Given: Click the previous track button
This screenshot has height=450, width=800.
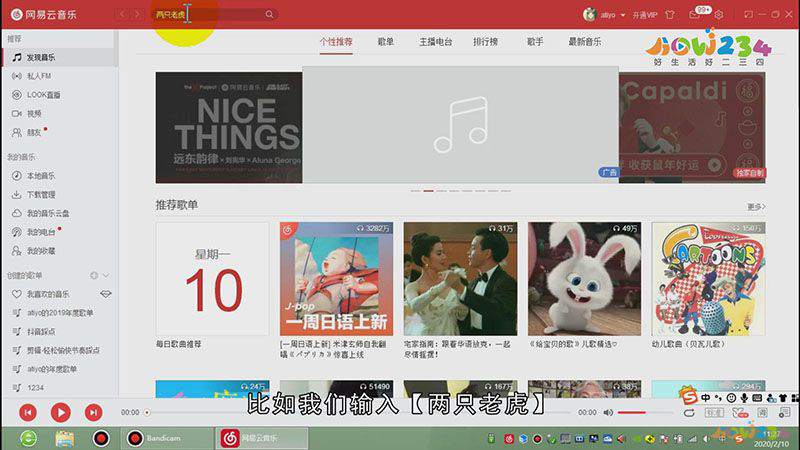Looking at the screenshot, I should [x=28, y=412].
